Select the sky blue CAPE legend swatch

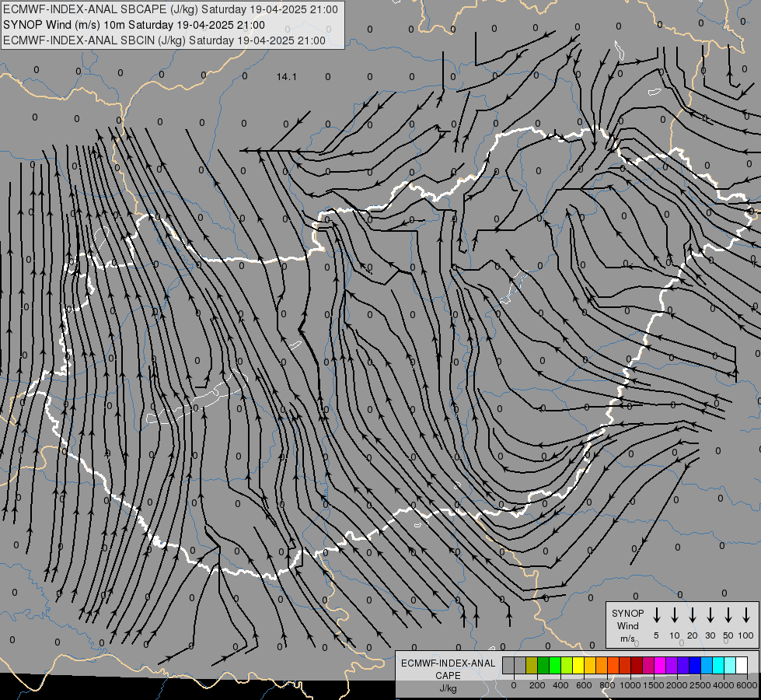click(707, 665)
